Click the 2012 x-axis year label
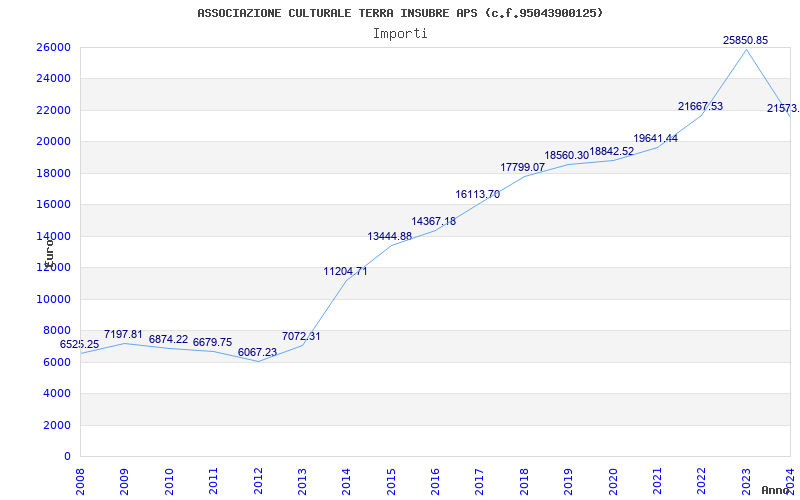Screen dimensions: 800x500 (x=258, y=481)
